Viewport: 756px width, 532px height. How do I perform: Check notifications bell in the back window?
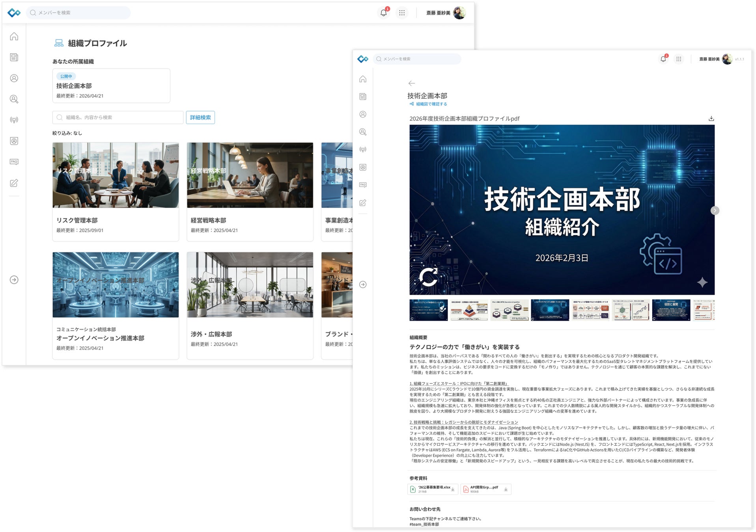pyautogui.click(x=384, y=13)
